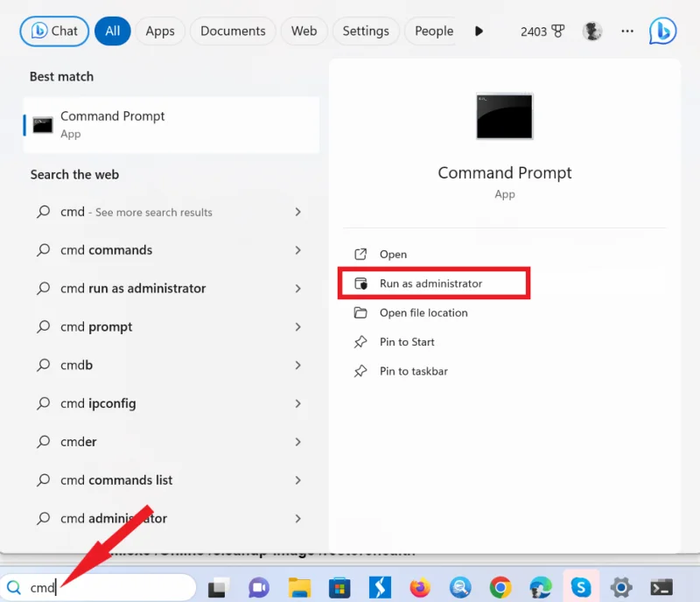Open the user profile avatar picture
This screenshot has height=602, width=700.
(x=592, y=31)
